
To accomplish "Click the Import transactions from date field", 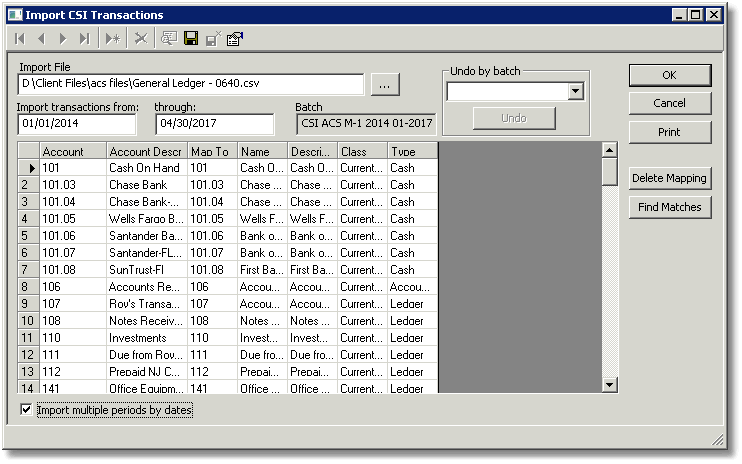I will click(x=77, y=124).
